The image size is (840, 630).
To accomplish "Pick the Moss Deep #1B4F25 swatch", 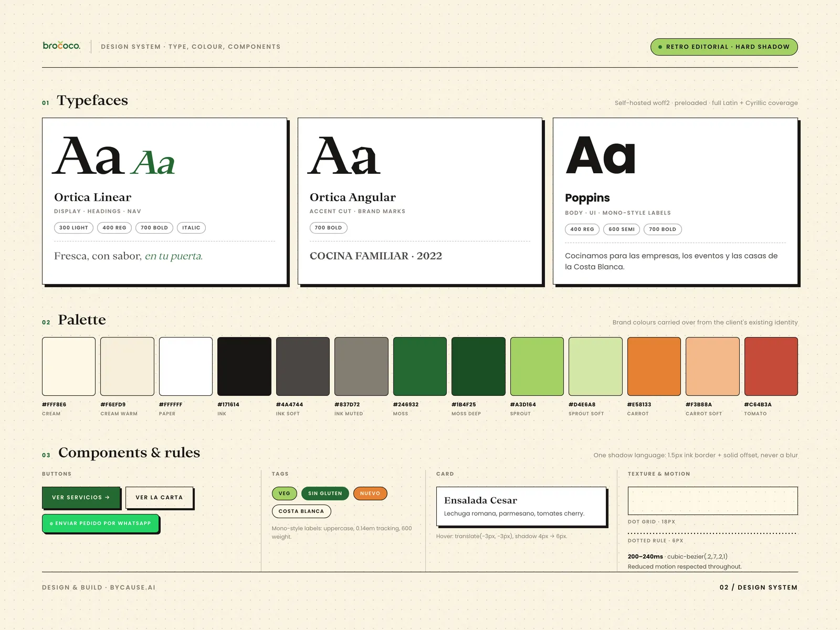I will point(478,366).
